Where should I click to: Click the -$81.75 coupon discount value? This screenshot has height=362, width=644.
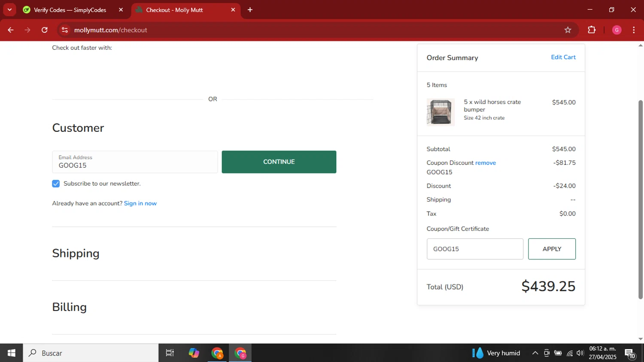pyautogui.click(x=565, y=163)
